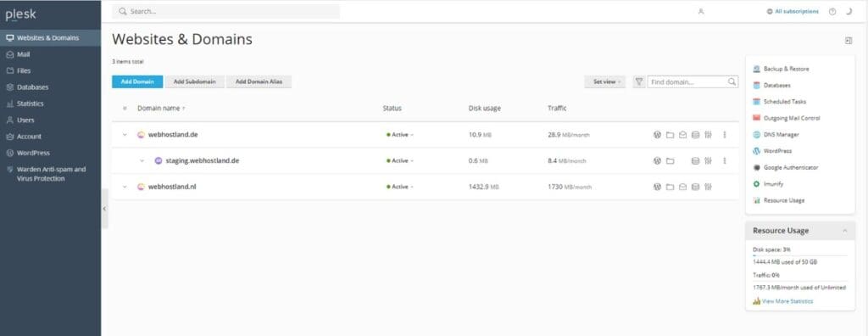Open Imunify link
This screenshot has width=868, height=336.
(773, 183)
